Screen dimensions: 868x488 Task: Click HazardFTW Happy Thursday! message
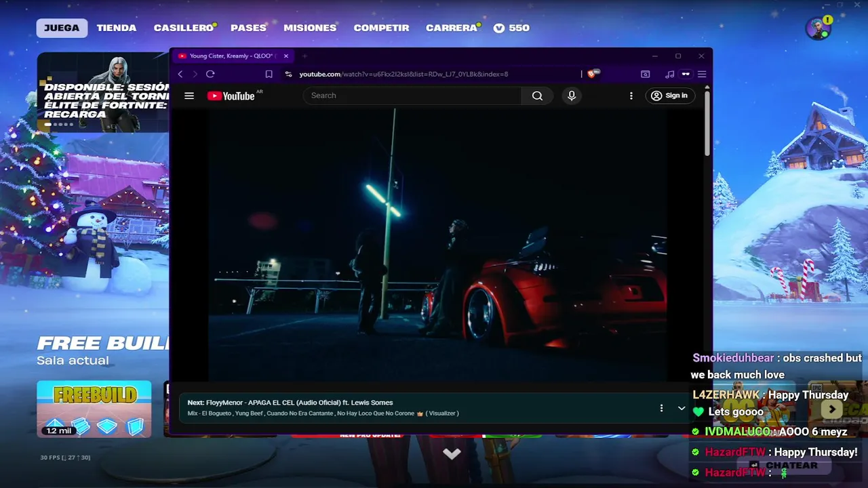pos(775,452)
